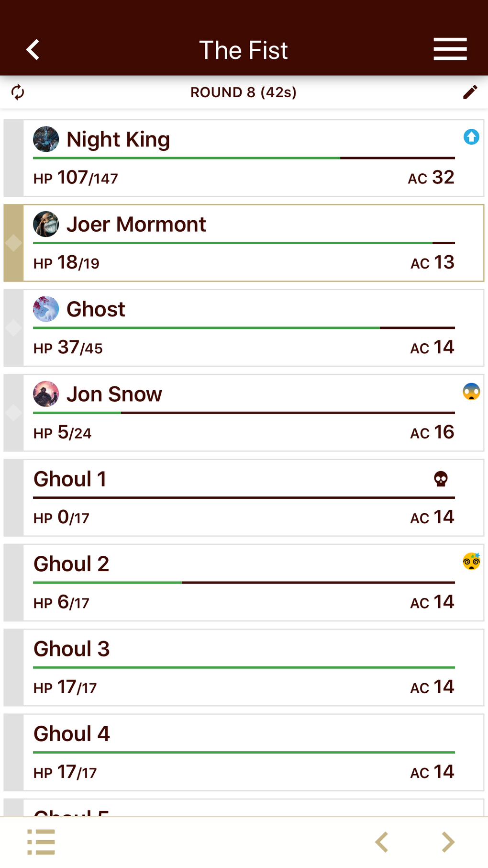This screenshot has width=488, height=868.
Task: Advance to next turn arrow
Action: pyautogui.click(x=448, y=842)
